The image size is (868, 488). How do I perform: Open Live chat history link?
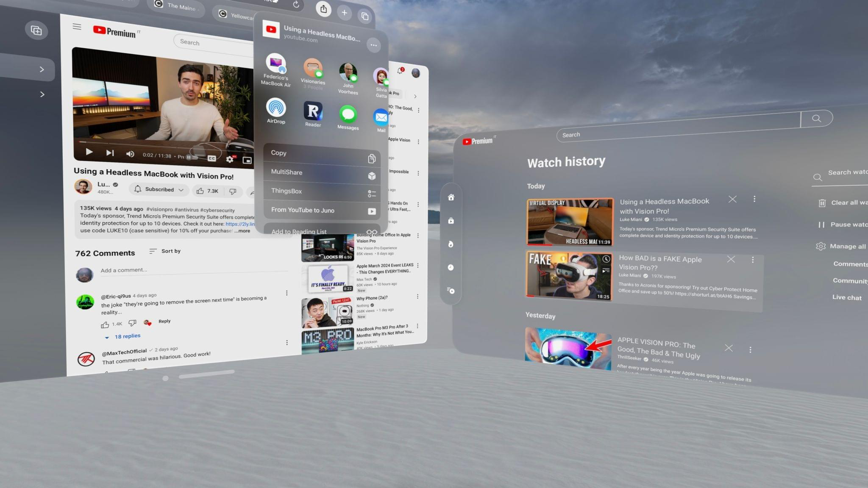(847, 297)
